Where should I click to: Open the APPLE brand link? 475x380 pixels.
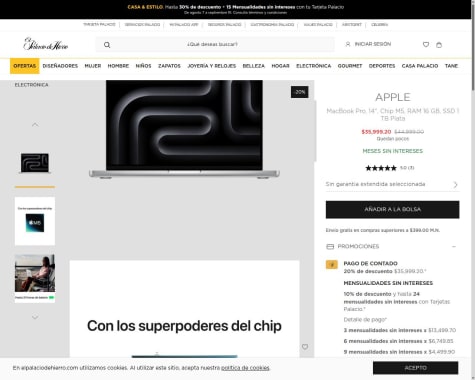click(393, 97)
